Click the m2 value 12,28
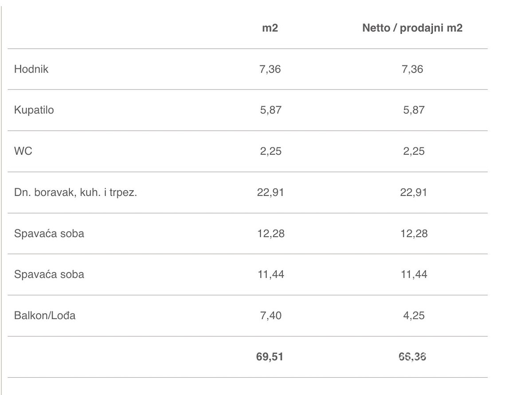The image size is (532, 395). [x=270, y=233]
